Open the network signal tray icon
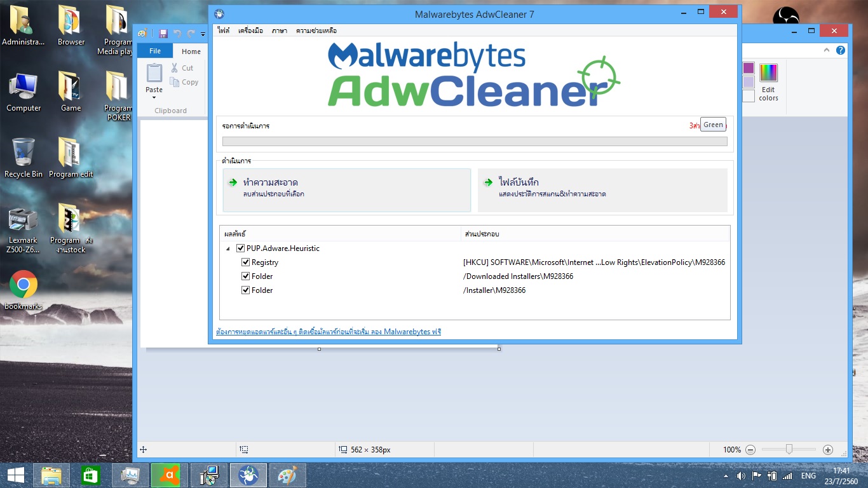Viewport: 868px width, 488px height. 787,476
